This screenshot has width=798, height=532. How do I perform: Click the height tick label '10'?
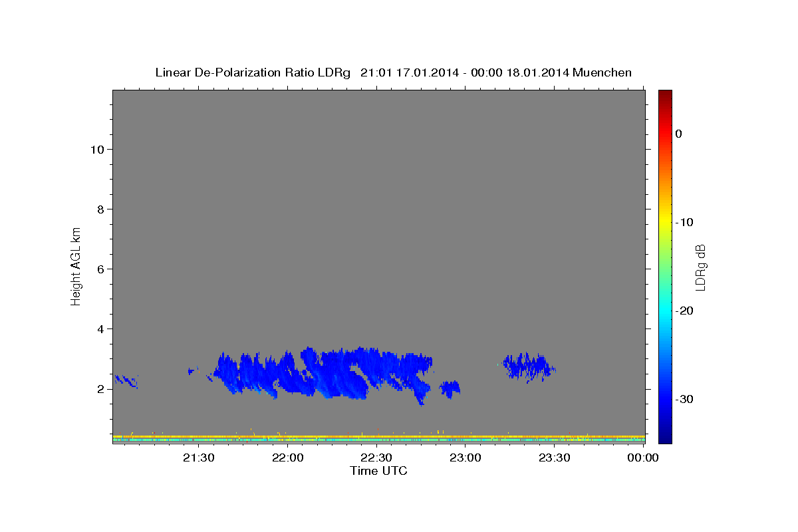(97, 149)
